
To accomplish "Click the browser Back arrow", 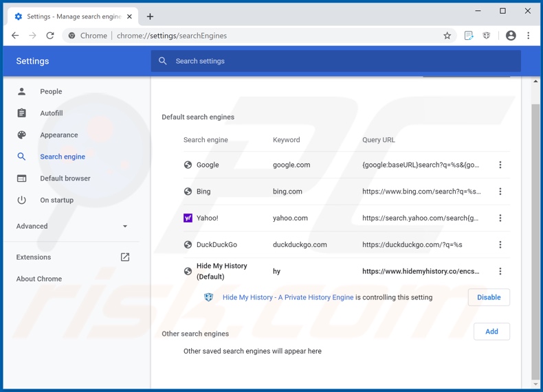I will coord(15,36).
